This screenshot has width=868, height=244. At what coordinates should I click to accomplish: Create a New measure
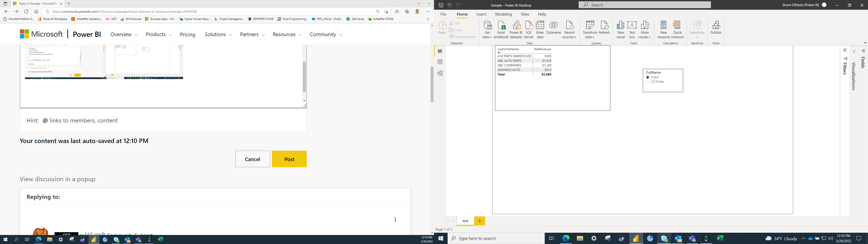tap(663, 30)
